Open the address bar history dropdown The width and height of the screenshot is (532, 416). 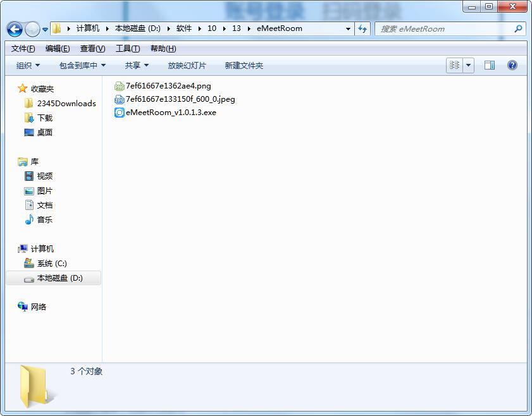coord(349,28)
